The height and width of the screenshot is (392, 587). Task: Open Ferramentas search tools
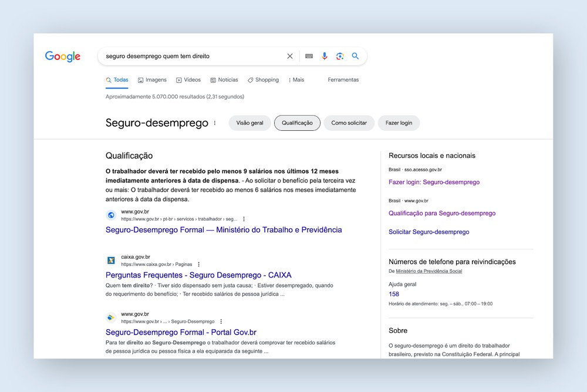[x=343, y=80]
